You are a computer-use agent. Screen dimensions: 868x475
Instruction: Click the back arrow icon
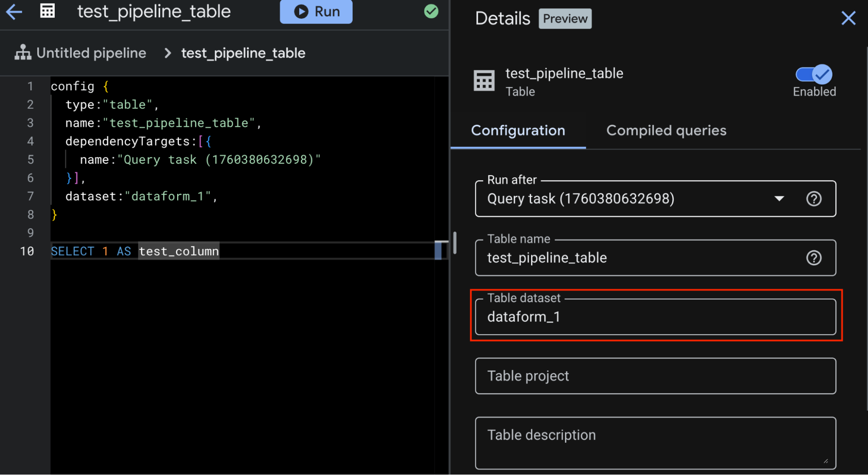click(x=14, y=12)
